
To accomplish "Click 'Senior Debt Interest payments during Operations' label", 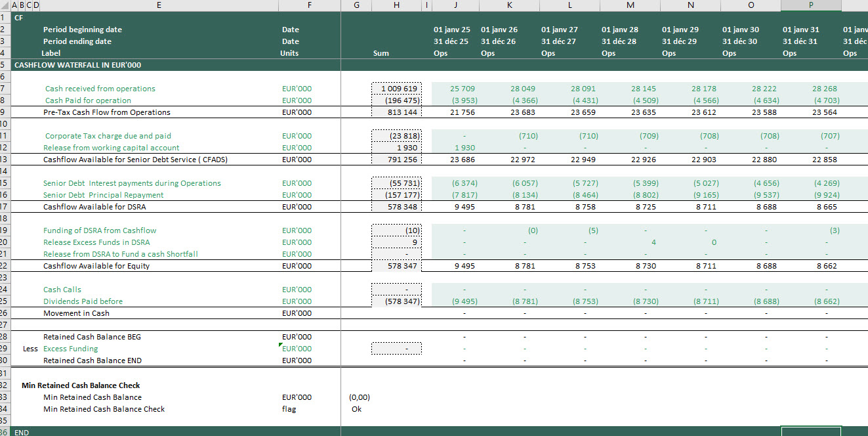I will (x=132, y=183).
